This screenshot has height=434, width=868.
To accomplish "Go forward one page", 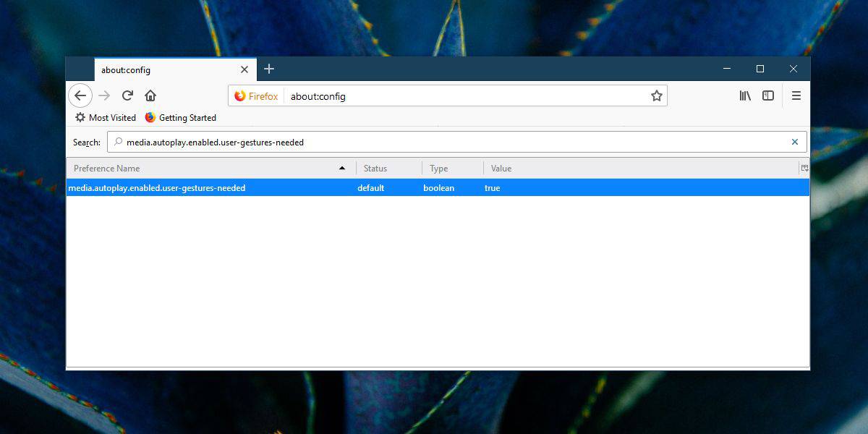I will [103, 95].
